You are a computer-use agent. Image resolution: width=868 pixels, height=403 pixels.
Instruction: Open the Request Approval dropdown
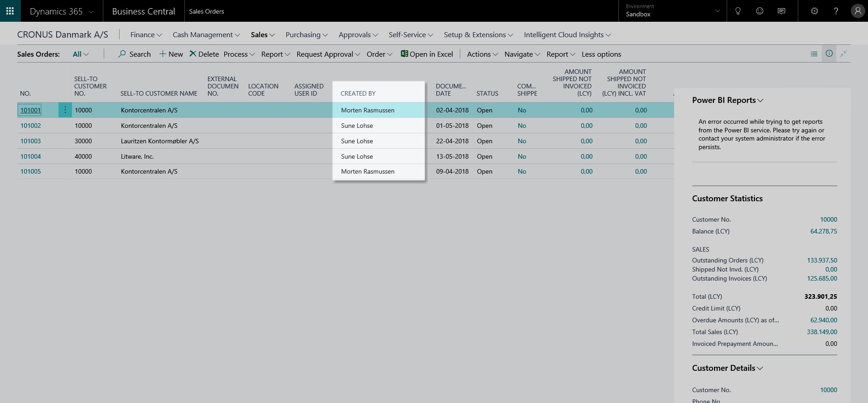328,54
